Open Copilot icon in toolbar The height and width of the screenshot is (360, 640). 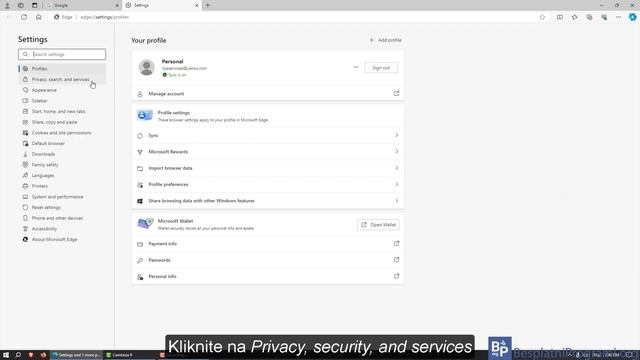click(x=632, y=17)
